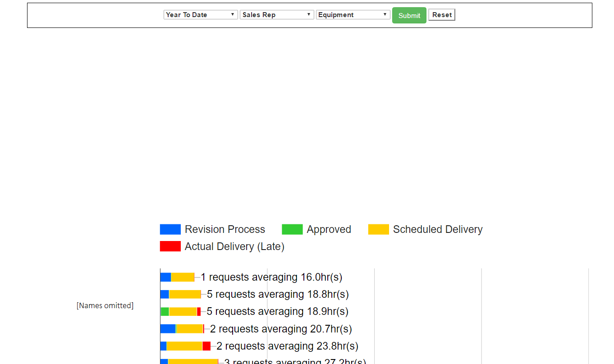Open the Sales Rep dropdown

click(x=276, y=14)
